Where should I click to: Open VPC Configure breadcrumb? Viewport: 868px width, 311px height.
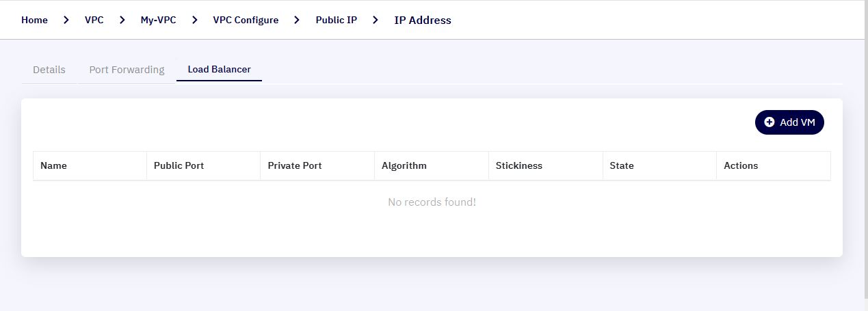click(246, 20)
